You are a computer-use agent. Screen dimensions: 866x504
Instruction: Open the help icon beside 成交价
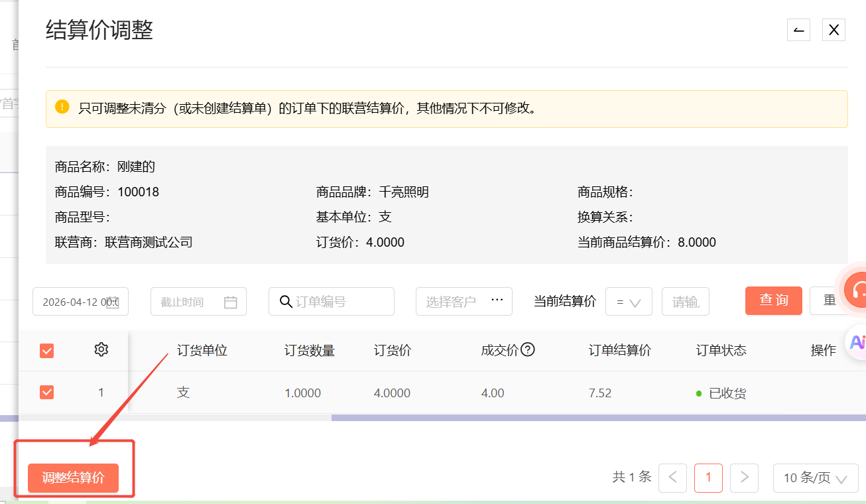528,349
